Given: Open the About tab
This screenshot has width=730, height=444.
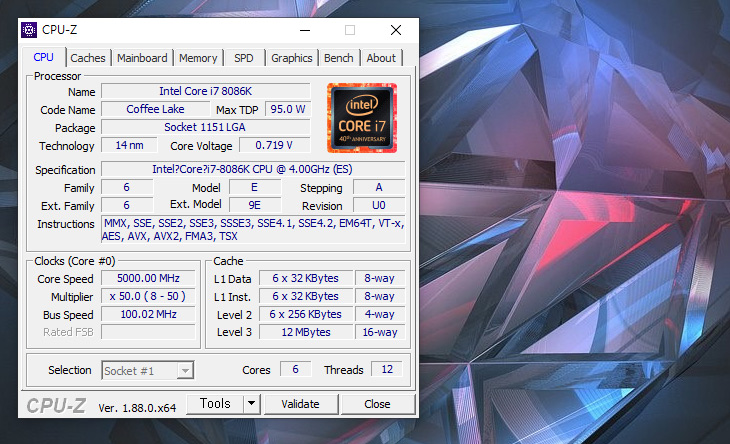Looking at the screenshot, I should click(381, 58).
